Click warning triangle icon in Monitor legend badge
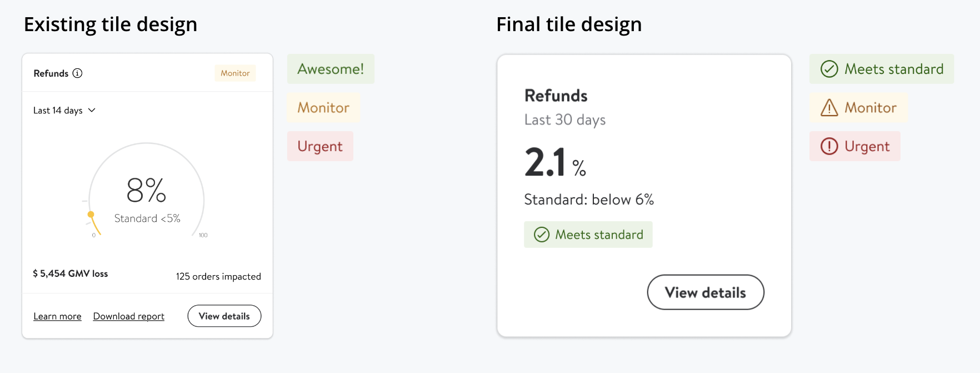 point(829,108)
